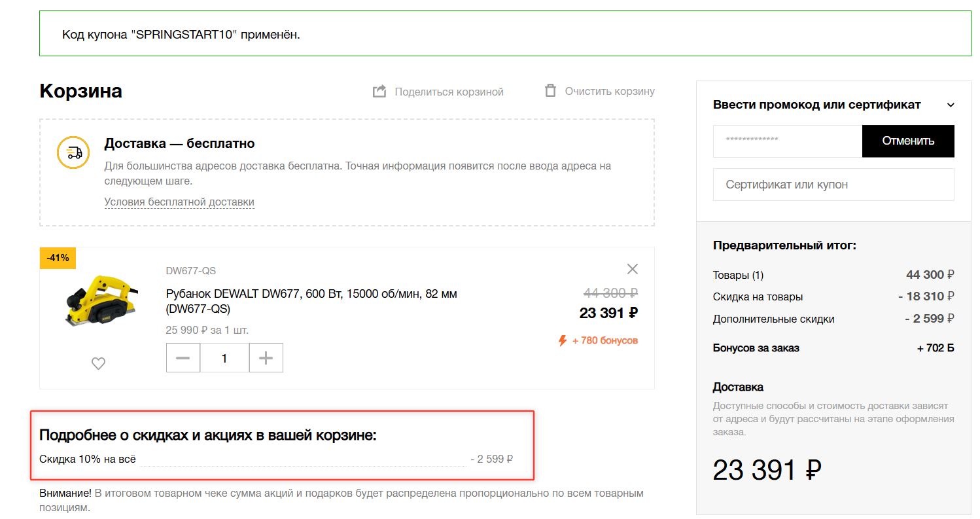Image resolution: width=980 pixels, height=519 pixels.
Task: Remove the DEWALT planer with X icon
Action: [632, 269]
